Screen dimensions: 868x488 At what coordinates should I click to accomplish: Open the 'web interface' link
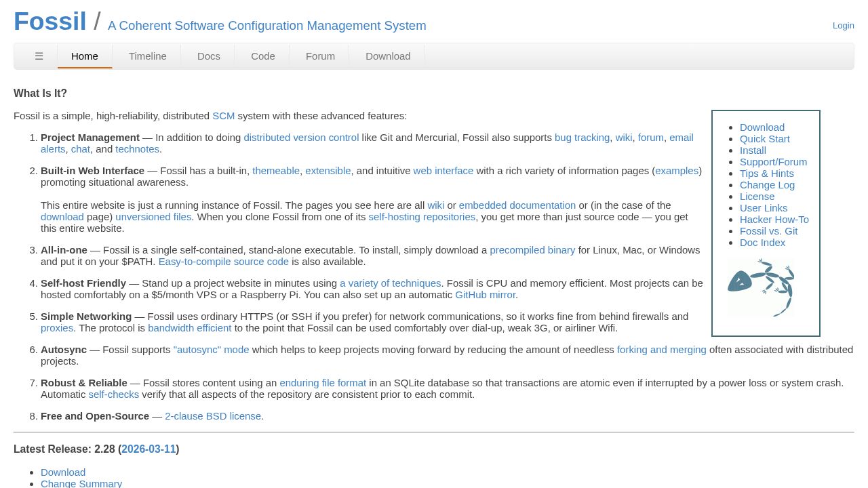[443, 171]
